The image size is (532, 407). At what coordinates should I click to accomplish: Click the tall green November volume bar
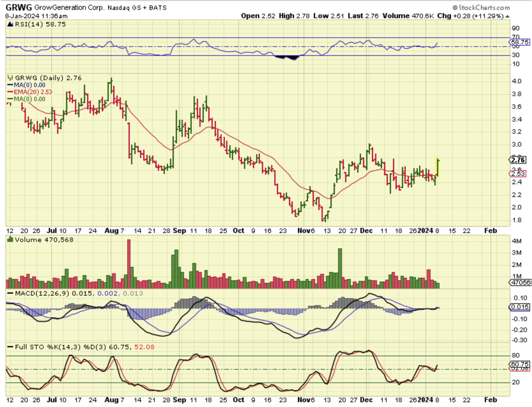340,268
